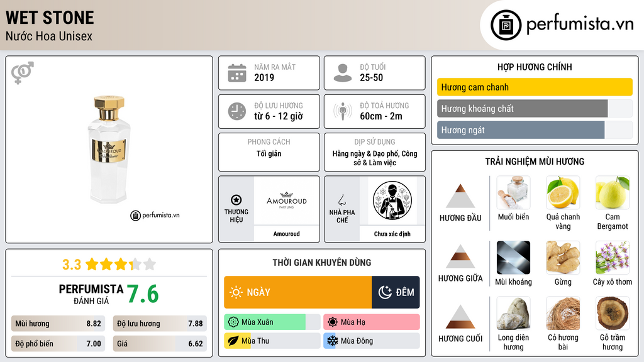Click the sun icon in Ngày bar

[x=236, y=292]
